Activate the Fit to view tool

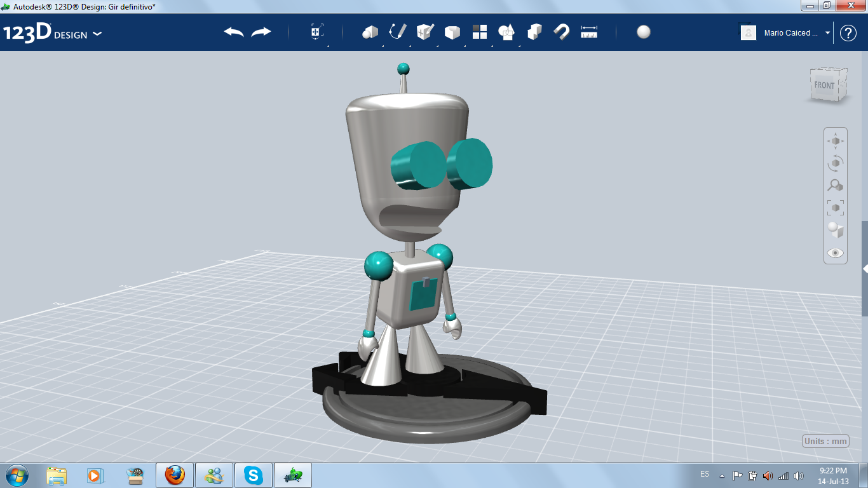click(836, 207)
